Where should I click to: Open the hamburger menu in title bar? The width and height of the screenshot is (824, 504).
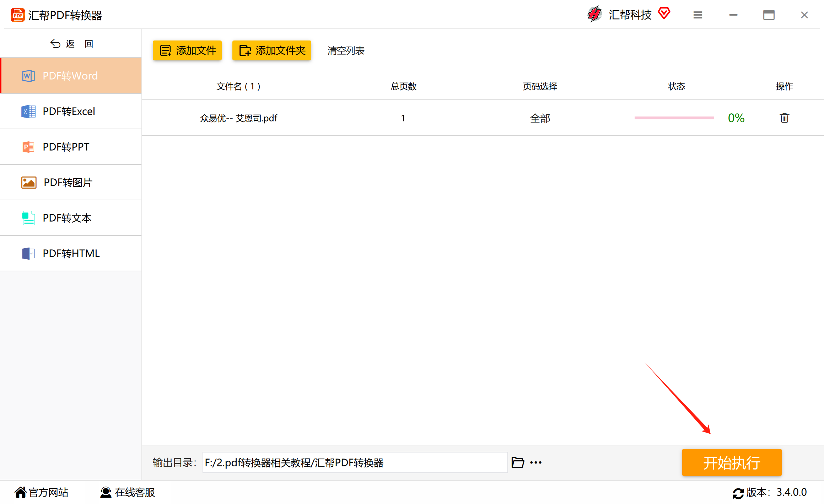tap(698, 15)
